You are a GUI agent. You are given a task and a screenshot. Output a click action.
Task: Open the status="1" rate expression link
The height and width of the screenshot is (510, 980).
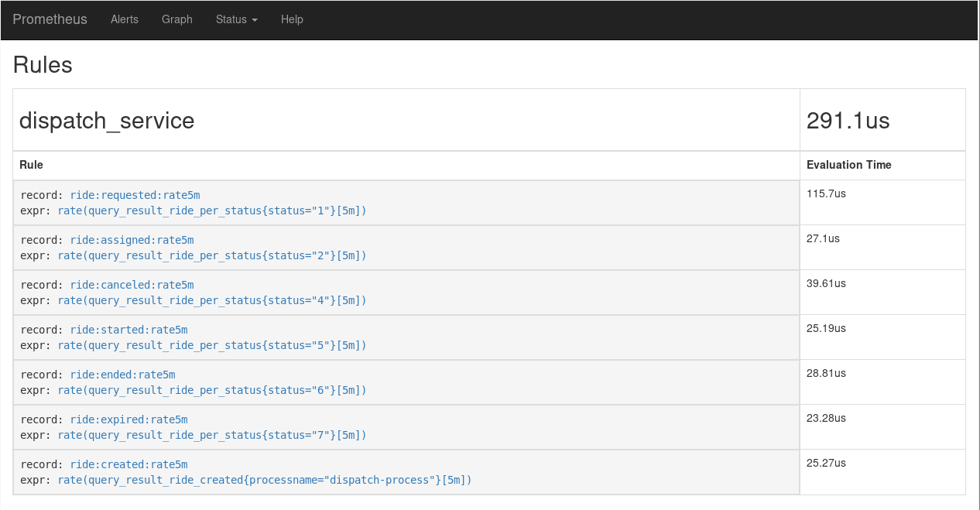point(212,211)
